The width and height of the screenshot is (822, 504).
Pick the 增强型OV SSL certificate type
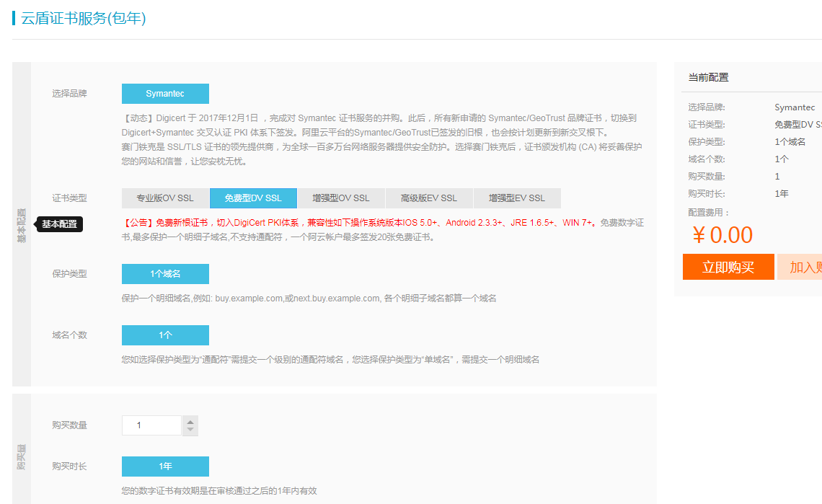[341, 198]
